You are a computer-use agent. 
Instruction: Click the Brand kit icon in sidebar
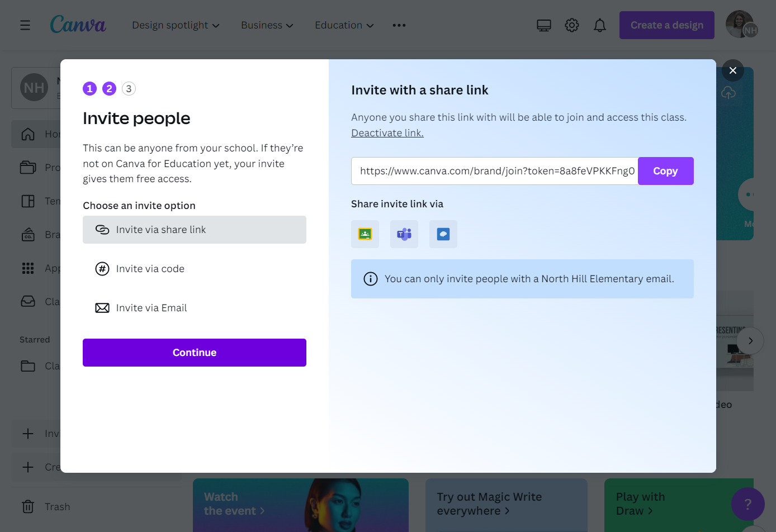pos(28,235)
